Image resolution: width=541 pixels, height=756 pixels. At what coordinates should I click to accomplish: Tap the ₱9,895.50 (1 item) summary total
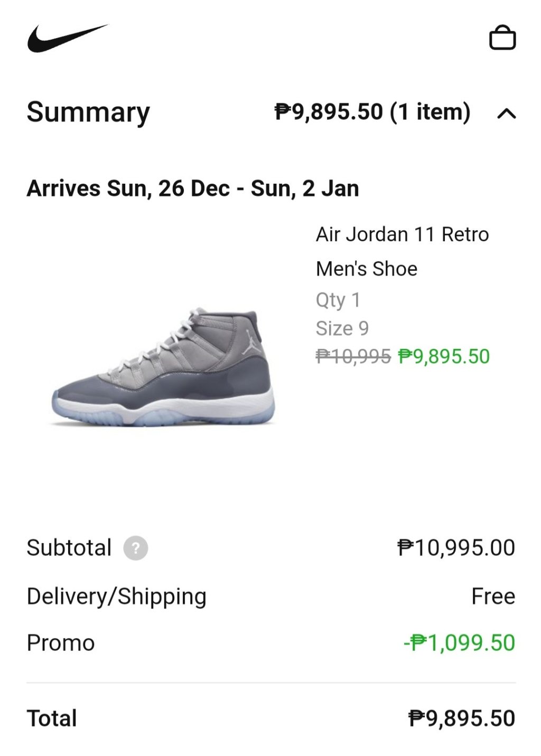(372, 112)
